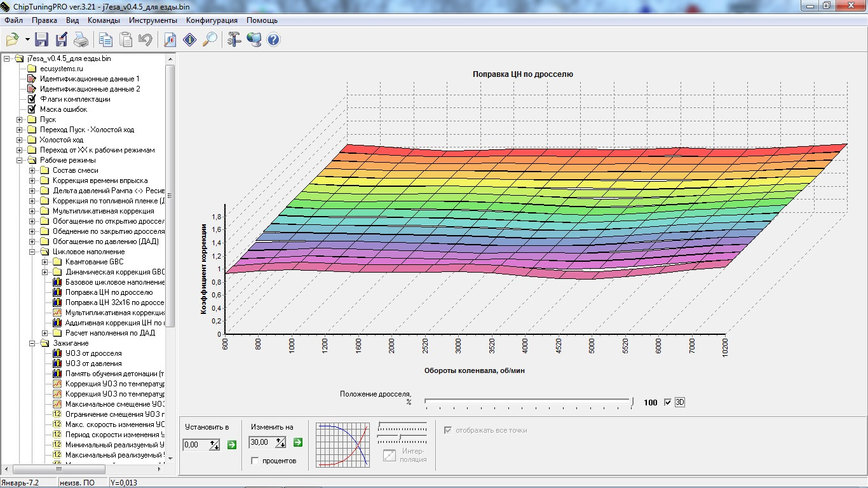Click the save floppy disk icon

coord(42,40)
